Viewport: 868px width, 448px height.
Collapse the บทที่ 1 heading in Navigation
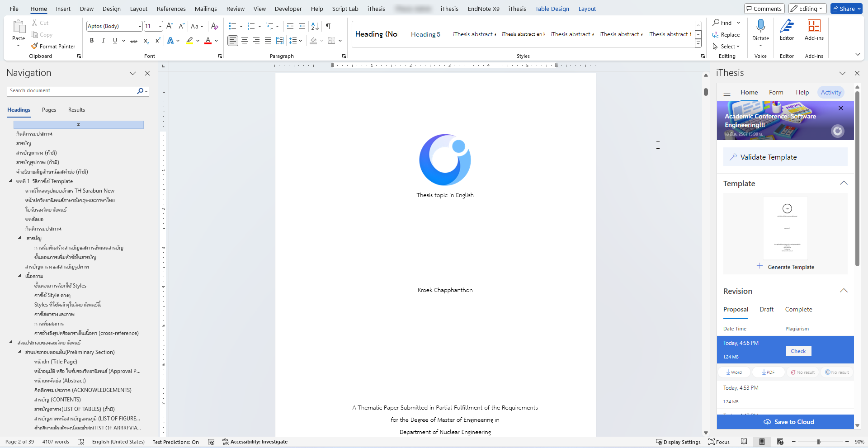pos(10,181)
